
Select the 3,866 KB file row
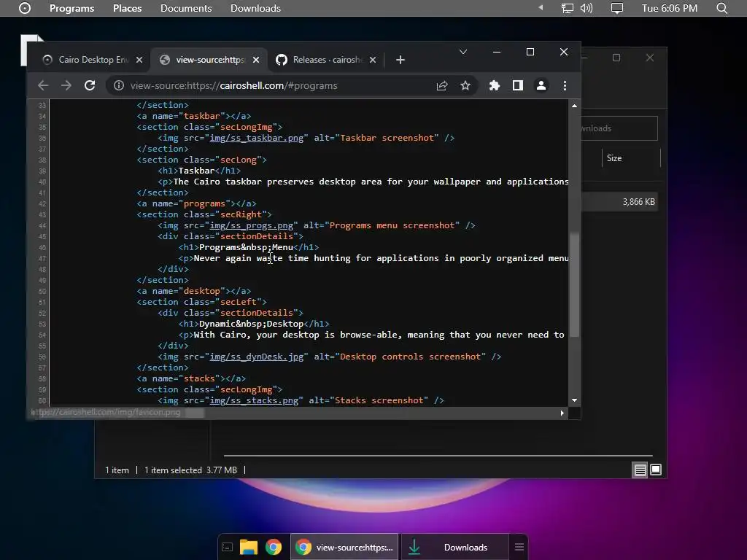pyautogui.click(x=619, y=202)
